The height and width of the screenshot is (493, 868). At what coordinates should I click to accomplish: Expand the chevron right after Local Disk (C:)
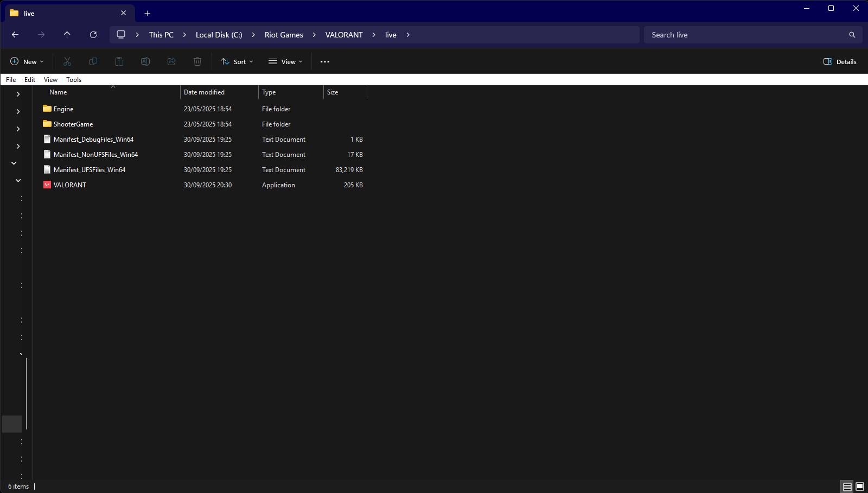(x=253, y=35)
